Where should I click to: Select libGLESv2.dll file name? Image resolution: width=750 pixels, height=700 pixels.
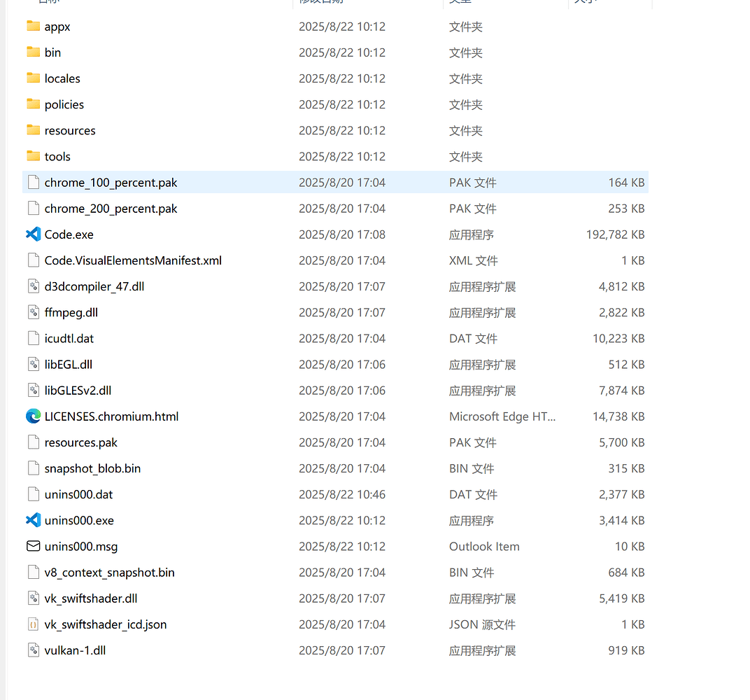78,391
